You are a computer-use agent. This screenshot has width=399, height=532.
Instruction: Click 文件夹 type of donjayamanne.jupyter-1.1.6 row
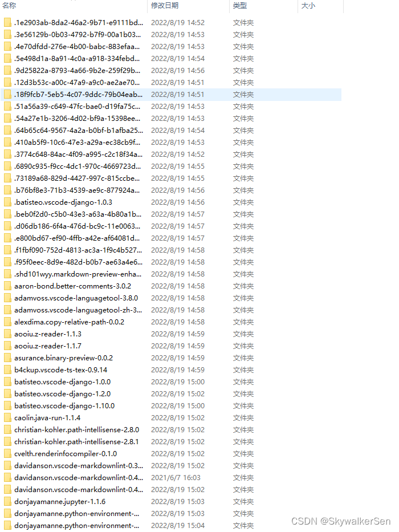(243, 502)
